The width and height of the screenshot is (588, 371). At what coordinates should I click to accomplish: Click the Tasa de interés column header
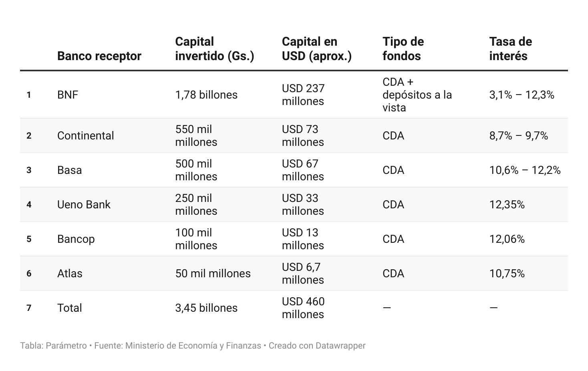[x=510, y=49]
